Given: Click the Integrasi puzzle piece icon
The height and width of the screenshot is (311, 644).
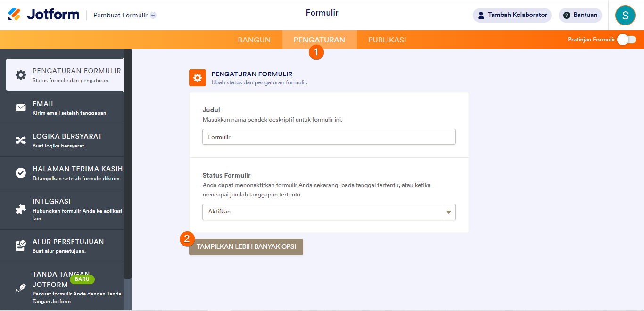Looking at the screenshot, I should (x=21, y=209).
